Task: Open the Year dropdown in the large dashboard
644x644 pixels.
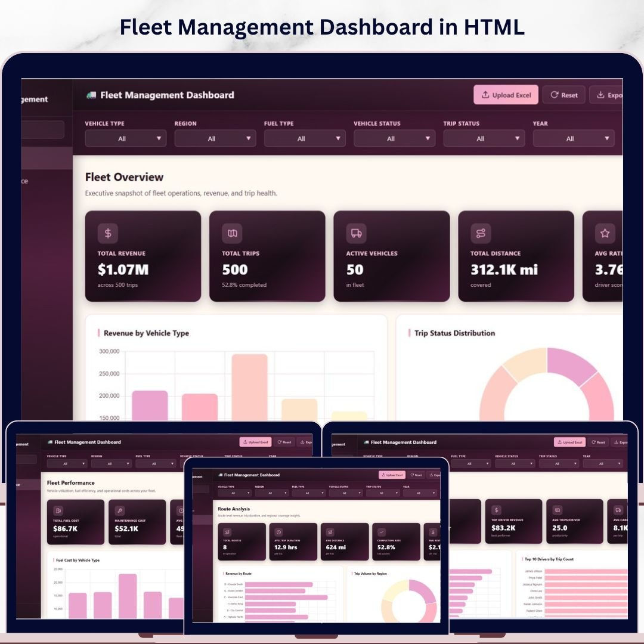Action: click(x=573, y=138)
